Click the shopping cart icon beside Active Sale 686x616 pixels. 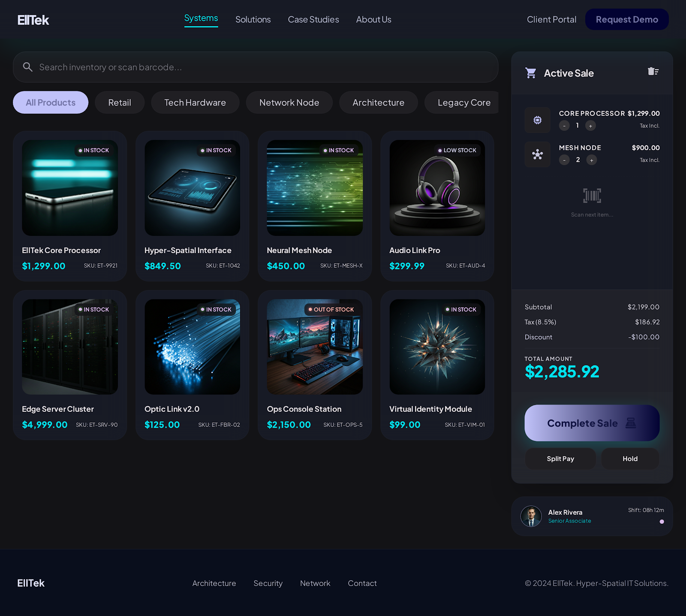click(x=531, y=73)
